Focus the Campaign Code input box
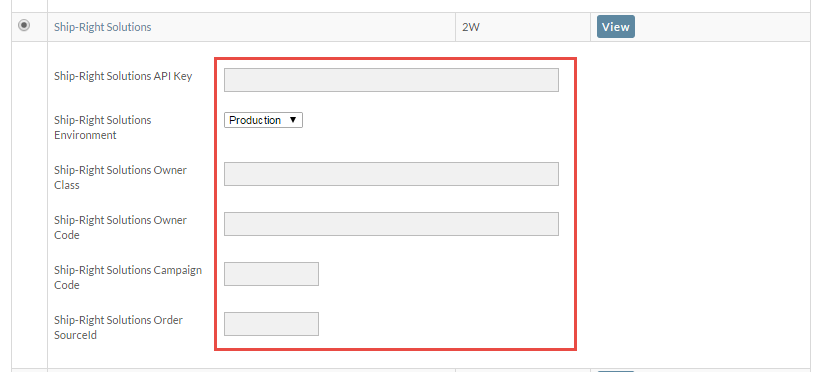This screenshot has height=372, width=816. 271,274
